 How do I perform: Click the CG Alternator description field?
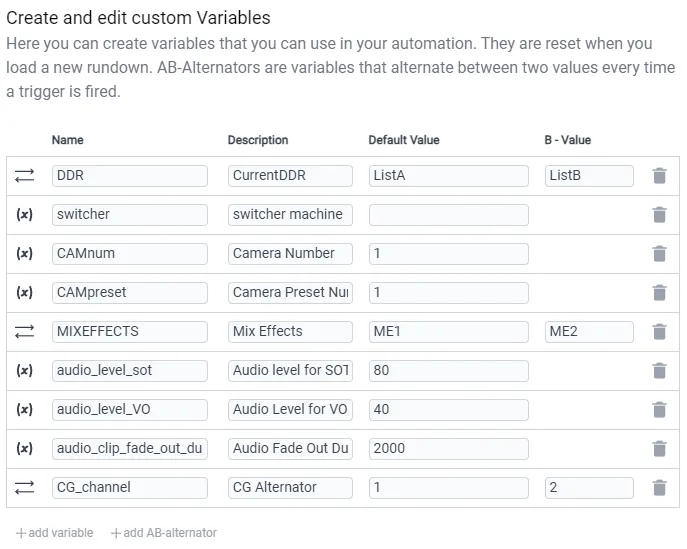(x=290, y=488)
